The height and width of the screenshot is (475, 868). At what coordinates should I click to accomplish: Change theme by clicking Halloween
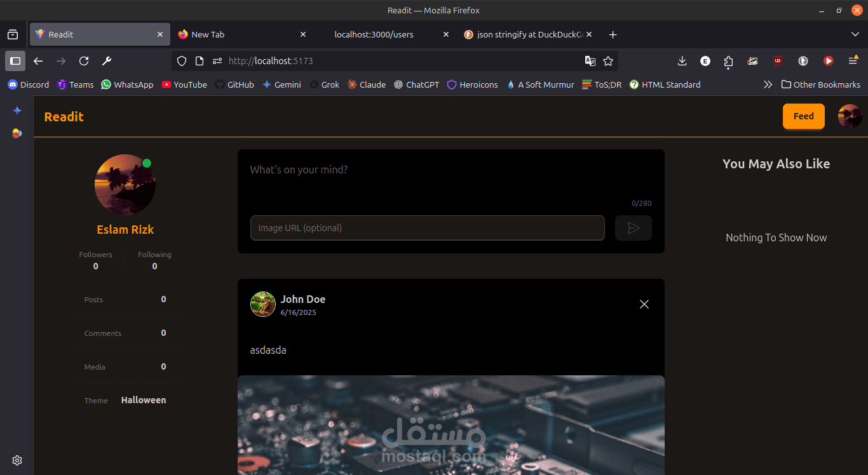[x=144, y=400]
